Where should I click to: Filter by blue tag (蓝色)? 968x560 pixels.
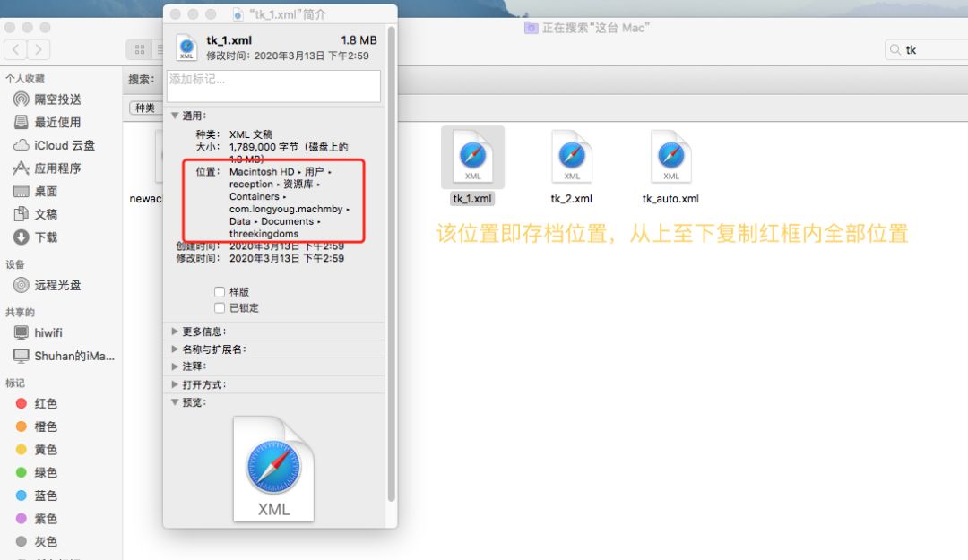[36, 495]
